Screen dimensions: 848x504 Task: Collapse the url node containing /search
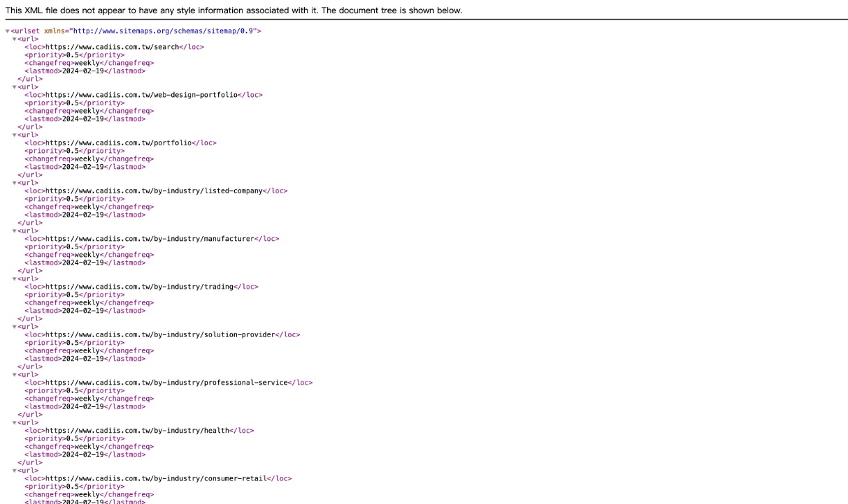(x=15, y=39)
